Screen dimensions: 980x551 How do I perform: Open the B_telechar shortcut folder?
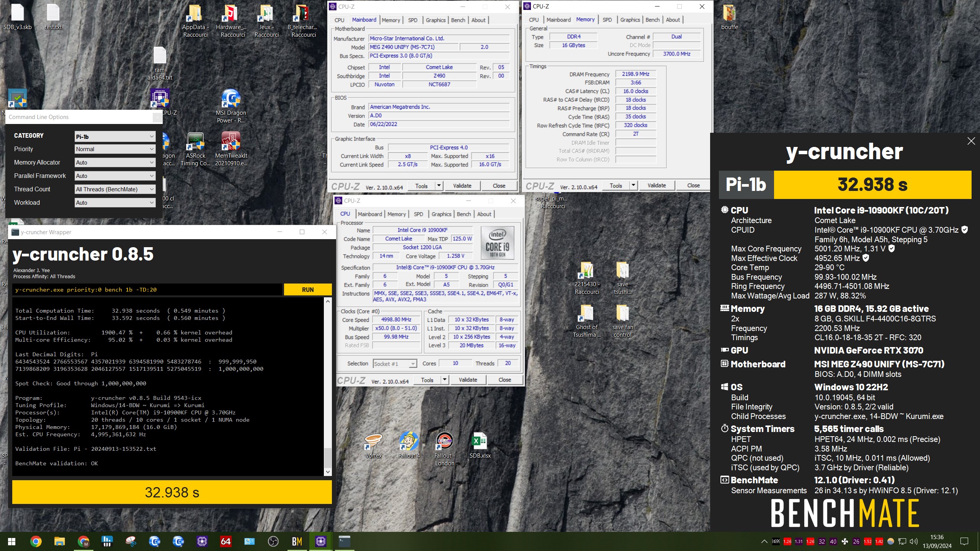(x=302, y=21)
